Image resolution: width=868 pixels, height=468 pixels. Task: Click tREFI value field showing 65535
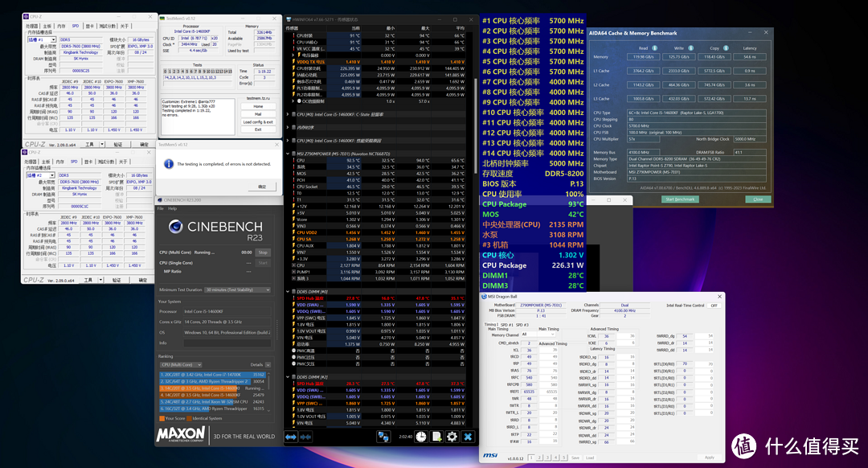click(x=529, y=392)
